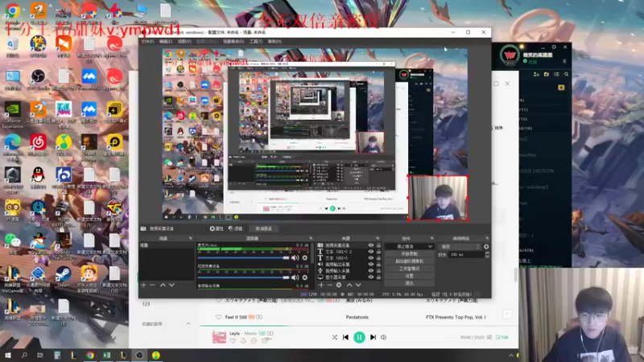The width and height of the screenshot is (644, 362).
Task: Add a new source with plus icon
Action: click(321, 285)
